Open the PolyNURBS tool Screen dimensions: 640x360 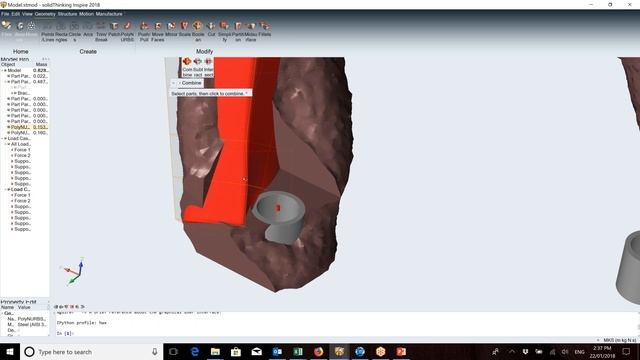[x=127, y=30]
